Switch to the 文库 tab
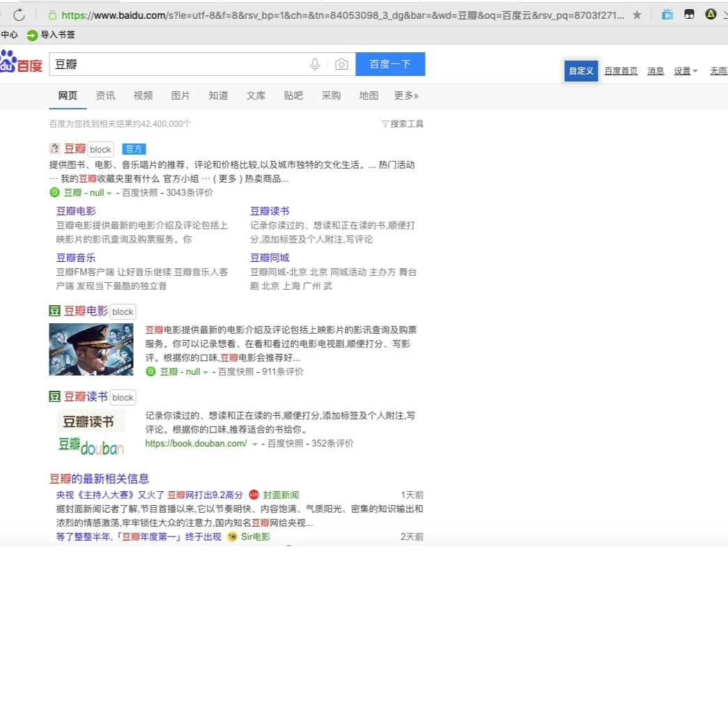 point(256,95)
